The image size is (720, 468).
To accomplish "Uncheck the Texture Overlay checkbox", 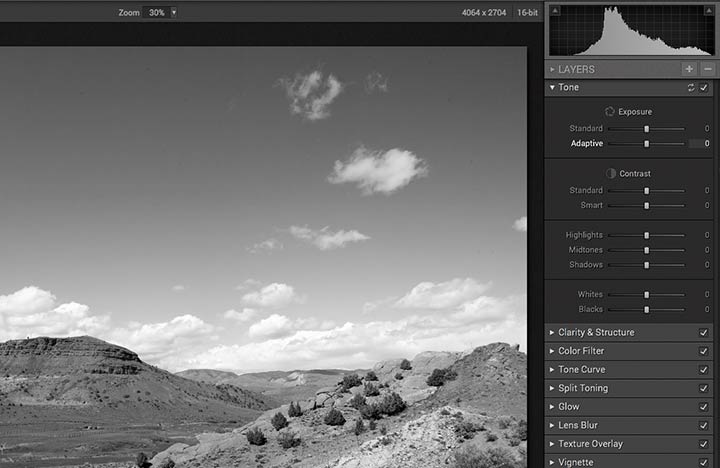I will pos(703,444).
